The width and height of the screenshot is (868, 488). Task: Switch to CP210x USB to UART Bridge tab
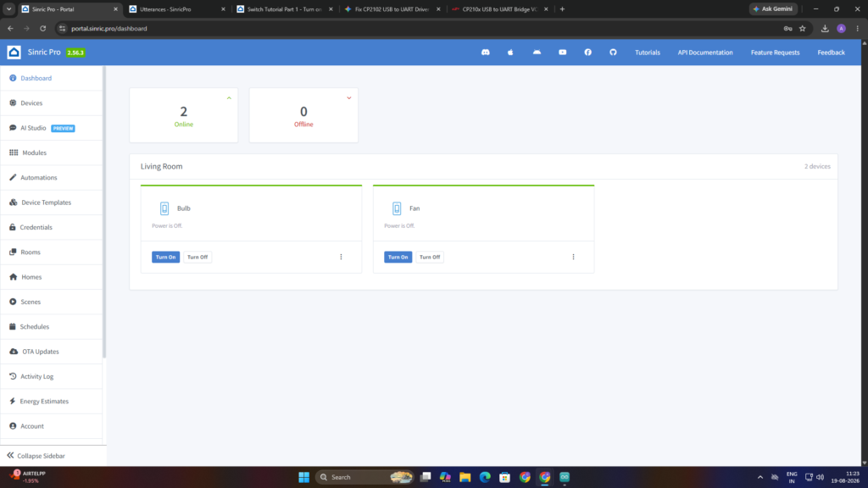pos(500,9)
